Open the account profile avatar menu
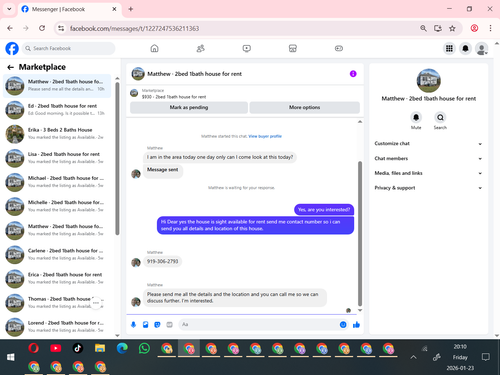 tap(481, 49)
